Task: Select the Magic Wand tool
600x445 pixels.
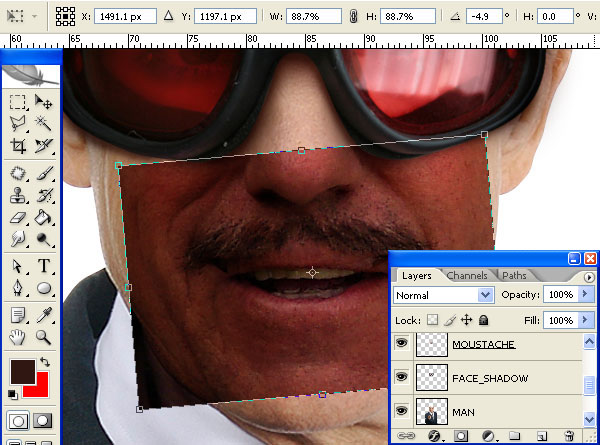Action: [43, 124]
